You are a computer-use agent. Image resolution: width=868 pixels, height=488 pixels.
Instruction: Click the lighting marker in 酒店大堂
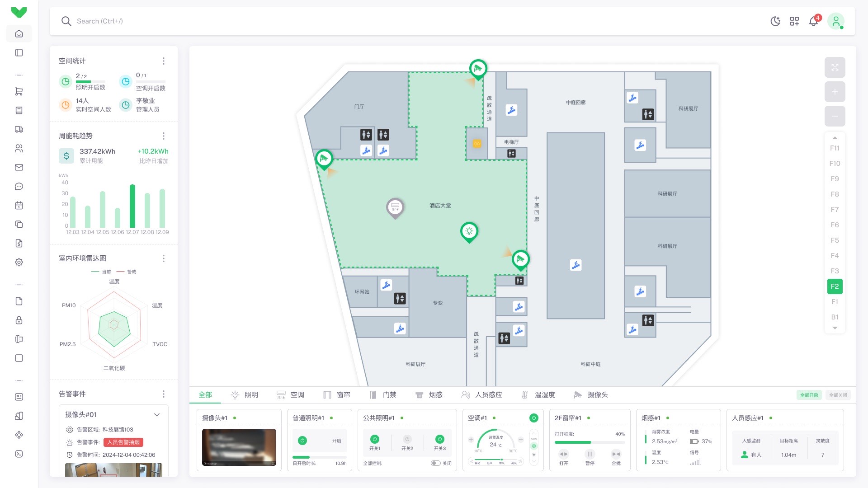(x=469, y=231)
